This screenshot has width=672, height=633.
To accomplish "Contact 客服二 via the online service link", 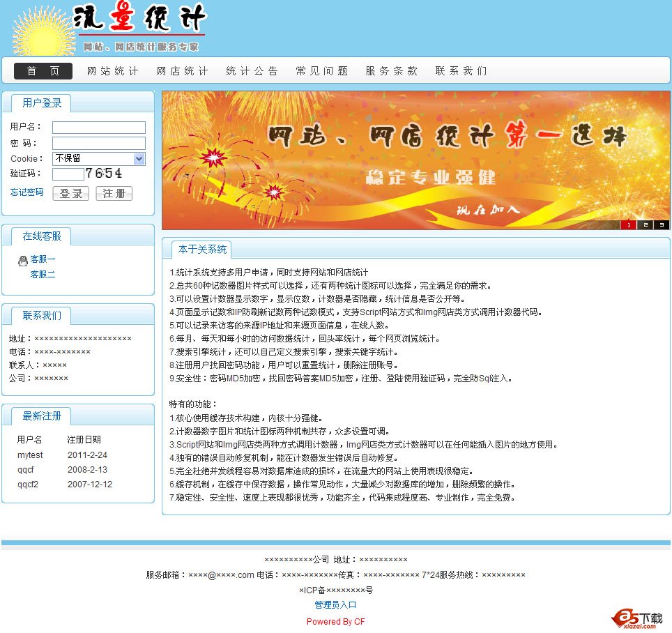I will coord(44,274).
